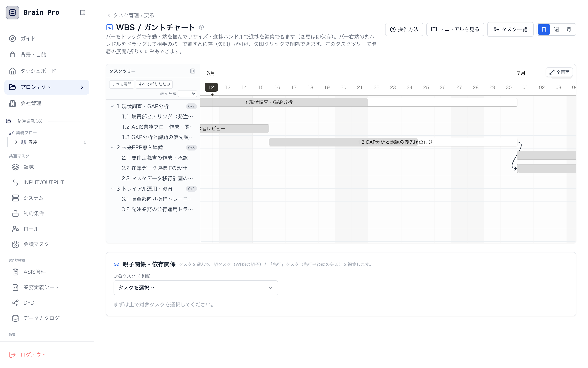This screenshot has height=368, width=588.
Task: Go back via タスク管理に戻る link
Action: [130, 15]
